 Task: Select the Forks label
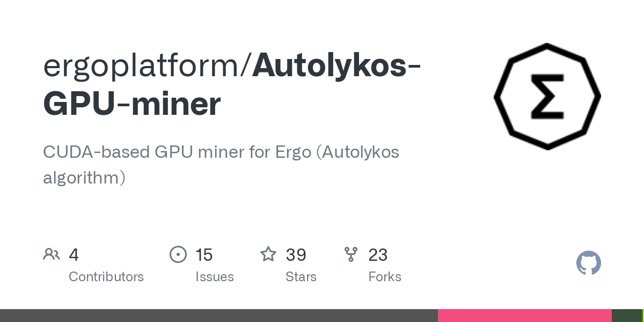(385, 277)
